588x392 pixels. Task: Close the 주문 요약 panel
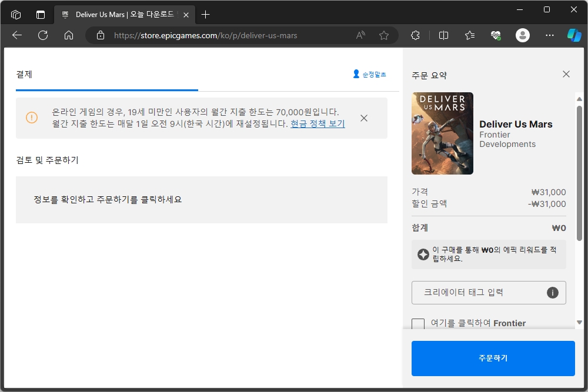coord(566,74)
